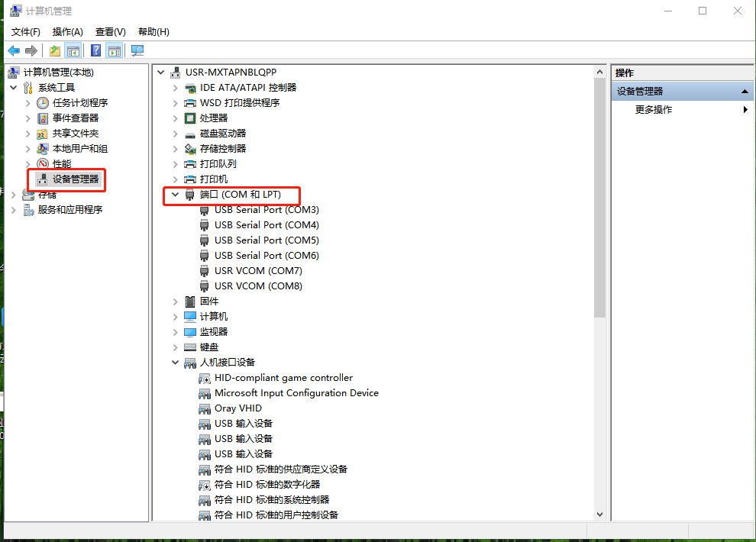Select 任务计划程序 in the left tree

[80, 103]
